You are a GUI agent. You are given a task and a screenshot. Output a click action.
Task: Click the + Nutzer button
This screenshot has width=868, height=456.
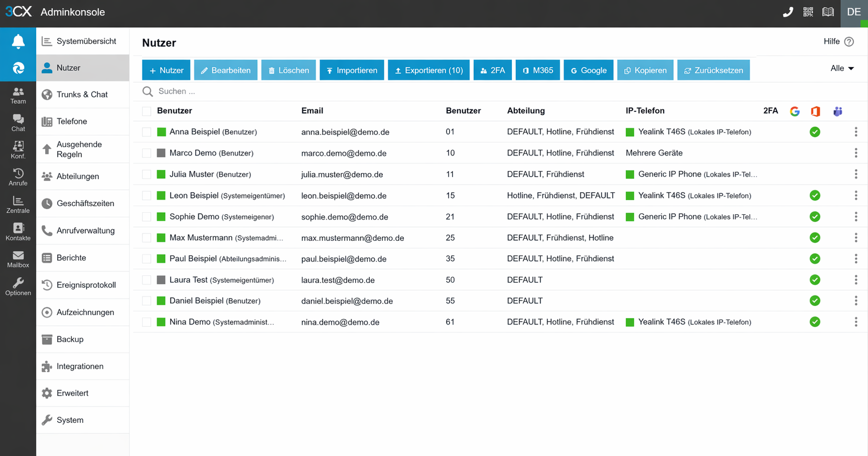point(166,70)
